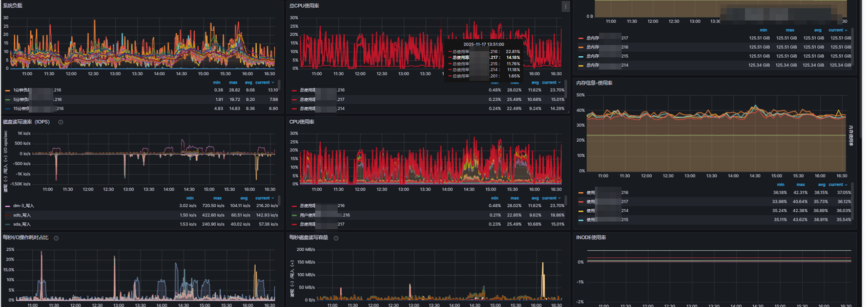Click the 内存信息-使用率 panel title

(594, 83)
